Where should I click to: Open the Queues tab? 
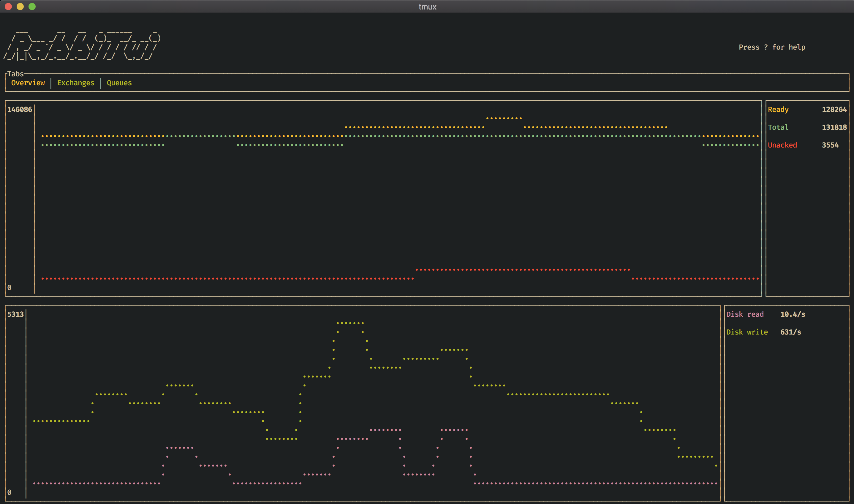pyautogui.click(x=118, y=82)
